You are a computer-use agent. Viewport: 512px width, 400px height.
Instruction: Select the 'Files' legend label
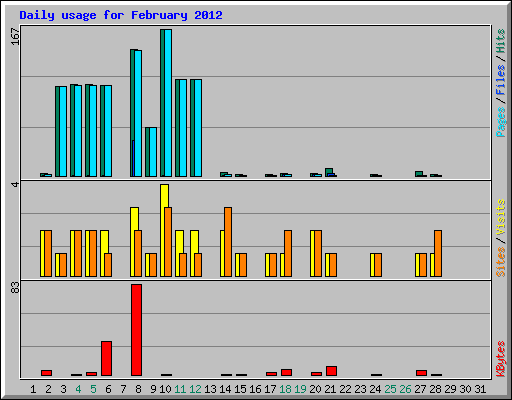pyautogui.click(x=501, y=80)
